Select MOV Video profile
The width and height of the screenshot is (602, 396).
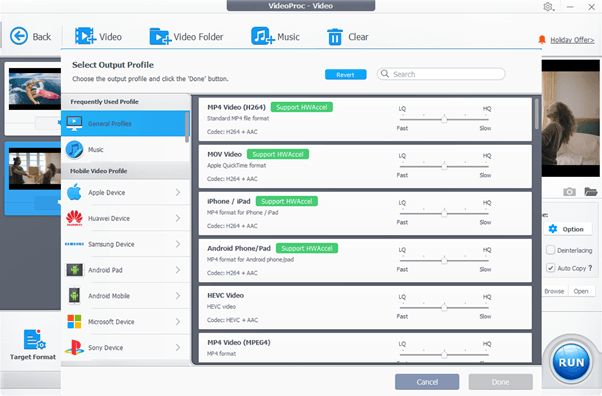365,166
